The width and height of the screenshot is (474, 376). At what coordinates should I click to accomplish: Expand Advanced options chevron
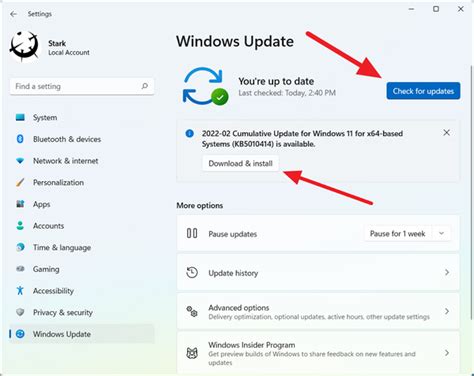pyautogui.click(x=447, y=311)
